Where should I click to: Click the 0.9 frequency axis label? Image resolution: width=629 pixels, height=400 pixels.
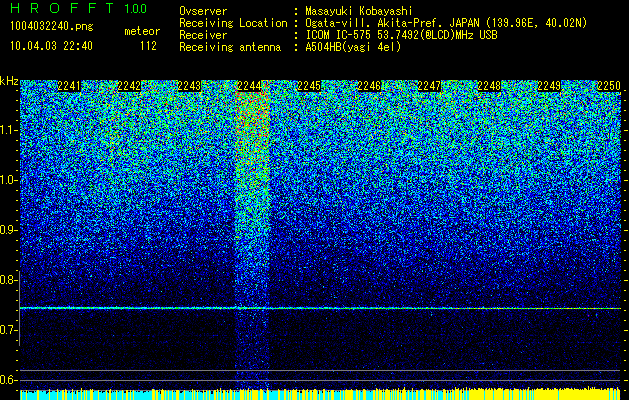(8, 230)
